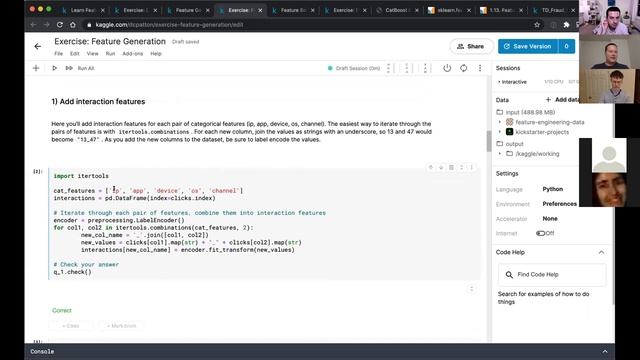
Task: Run current cell with the play icon
Action: [x=54, y=68]
